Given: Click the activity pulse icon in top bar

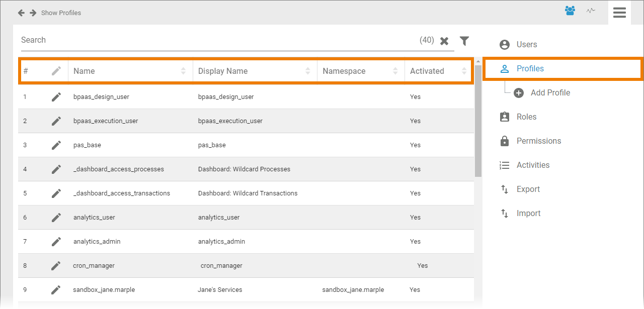Looking at the screenshot, I should [x=591, y=11].
